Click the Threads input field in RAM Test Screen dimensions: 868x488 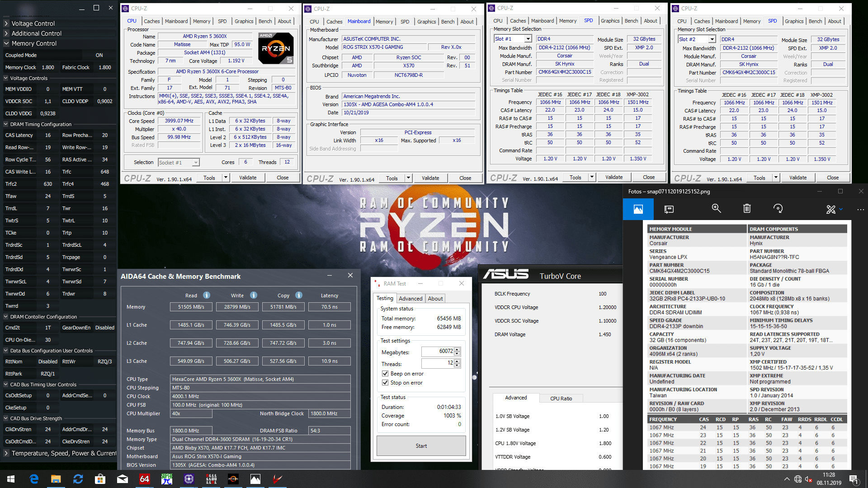click(437, 363)
